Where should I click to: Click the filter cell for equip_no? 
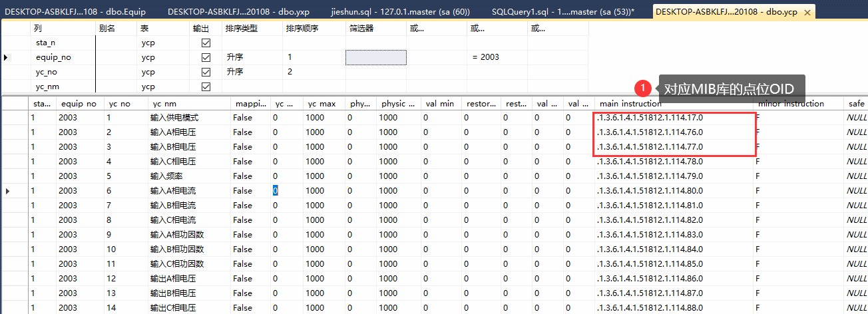coord(375,57)
